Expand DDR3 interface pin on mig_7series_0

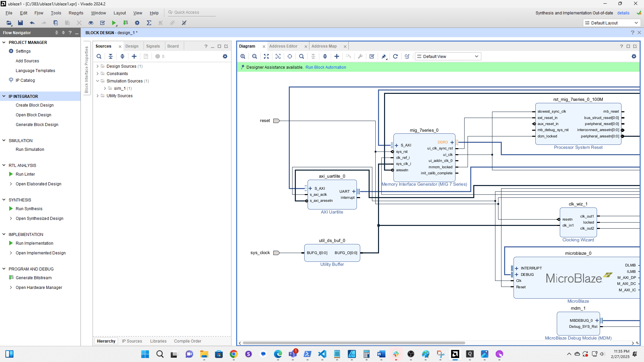click(452, 142)
